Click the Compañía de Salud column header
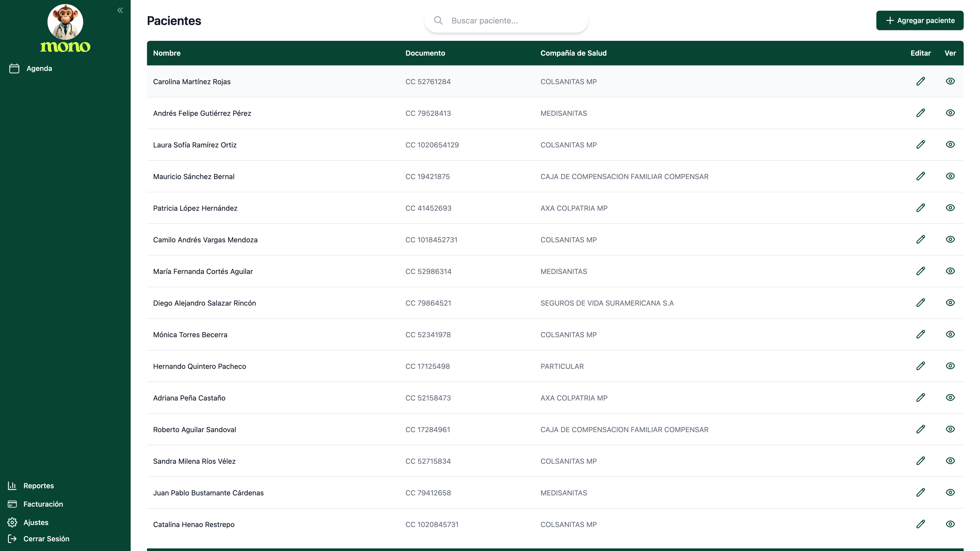Viewport: 980px width, 551px height. point(573,53)
